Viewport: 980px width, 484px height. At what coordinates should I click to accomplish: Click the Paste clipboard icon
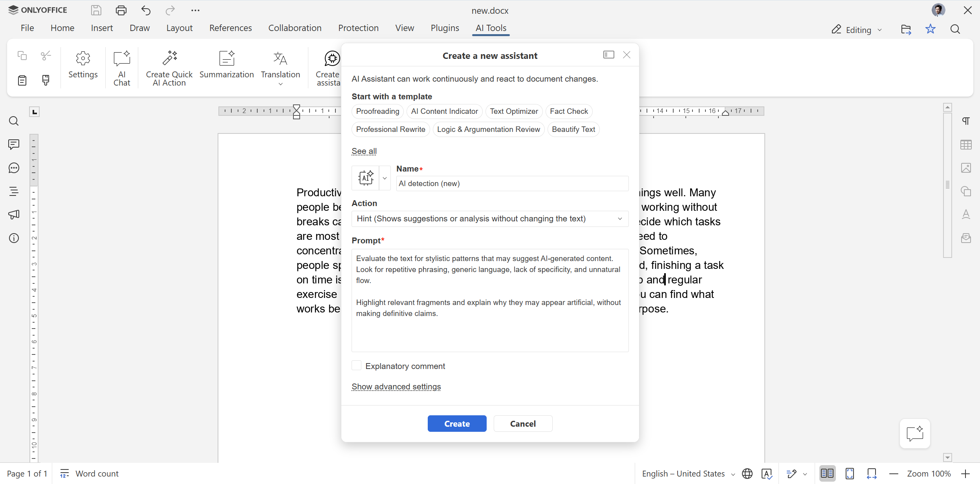pos(22,80)
